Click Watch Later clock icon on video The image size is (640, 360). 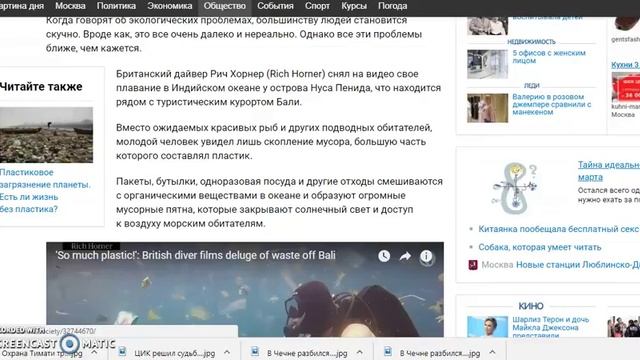tap(384, 256)
